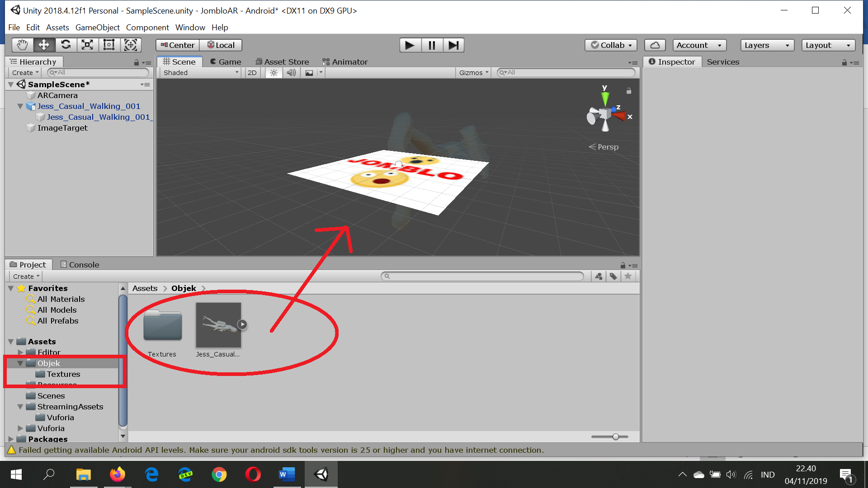Viewport: 868px width, 488px height.
Task: Click Assets in breadcrumb path
Action: click(145, 288)
